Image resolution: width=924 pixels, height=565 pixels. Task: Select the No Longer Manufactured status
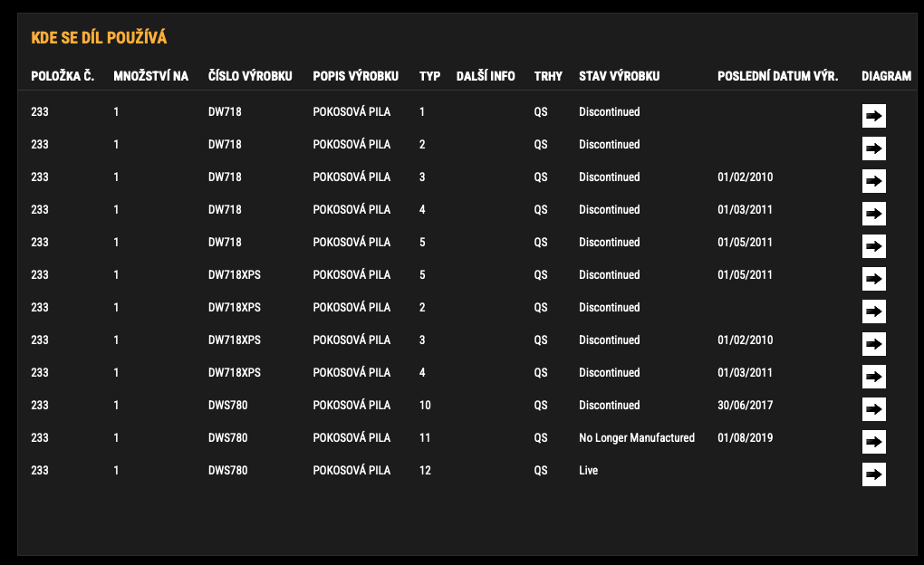click(x=637, y=437)
